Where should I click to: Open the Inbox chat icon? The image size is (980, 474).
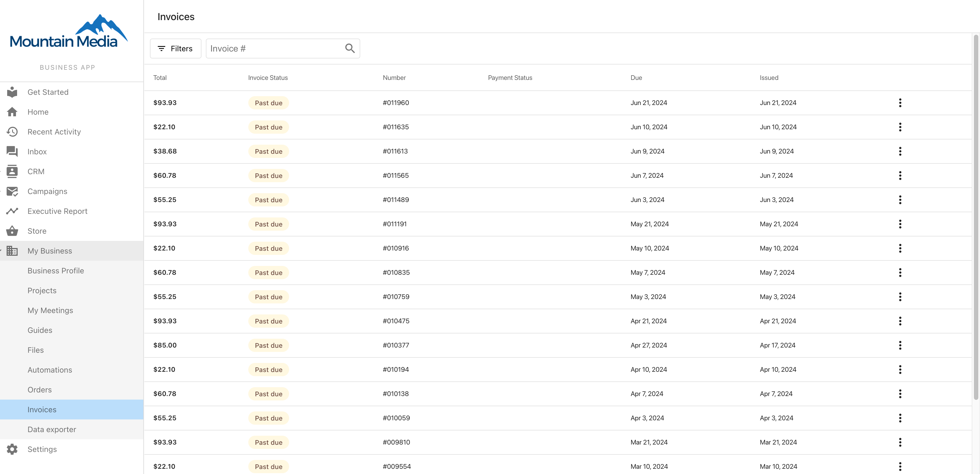12,151
